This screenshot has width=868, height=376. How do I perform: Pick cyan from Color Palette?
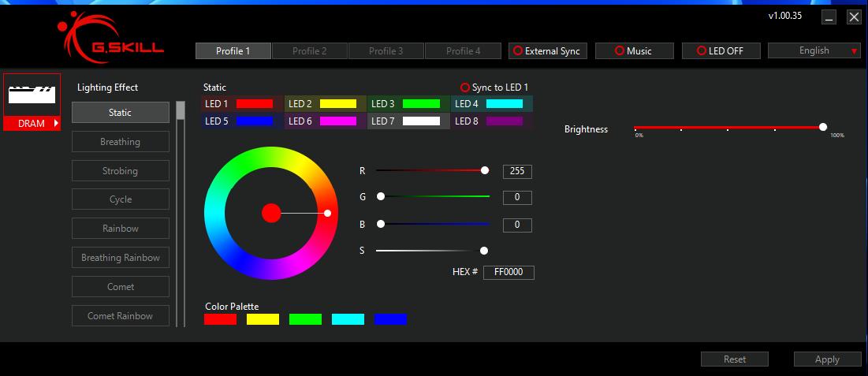coord(348,319)
